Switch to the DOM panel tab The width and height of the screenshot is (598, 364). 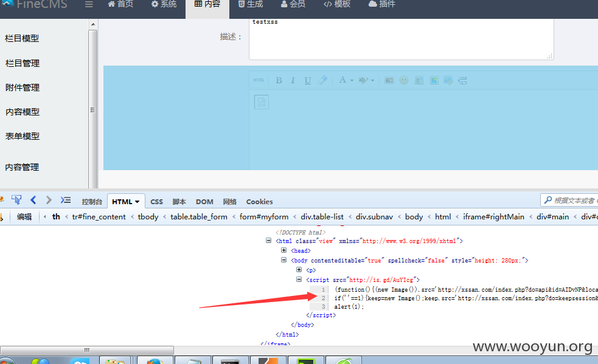coord(204,202)
